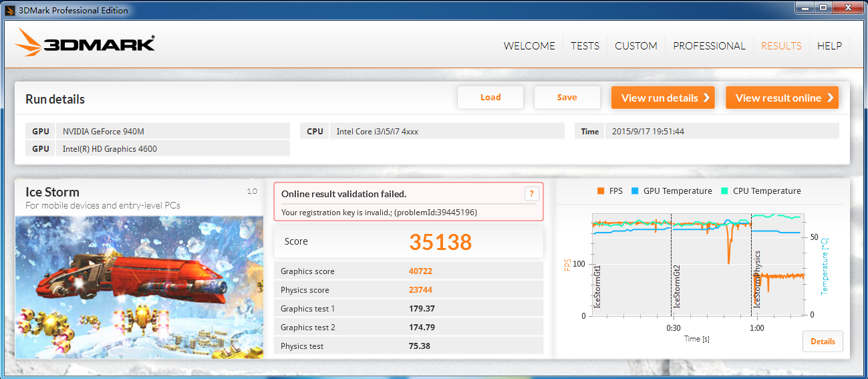Click the Graphics test 1 value 179.37
The height and width of the screenshot is (379, 868).
(x=422, y=309)
